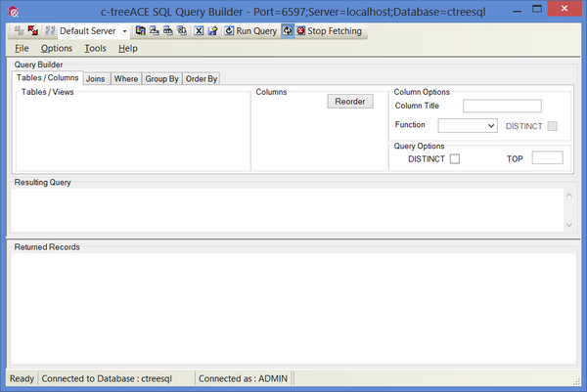The height and width of the screenshot is (392, 587).
Task: Click the X clear icon in toolbar
Action: (x=199, y=30)
